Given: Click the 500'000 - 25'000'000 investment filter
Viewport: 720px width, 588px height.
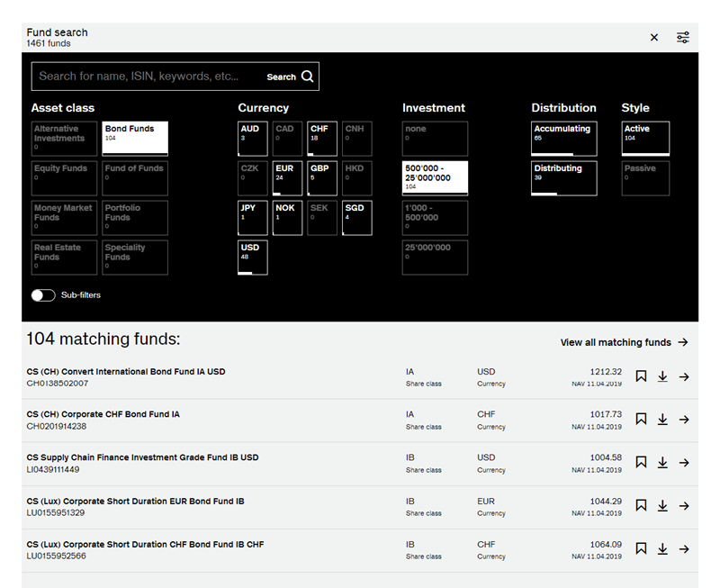Looking at the screenshot, I should (x=435, y=178).
